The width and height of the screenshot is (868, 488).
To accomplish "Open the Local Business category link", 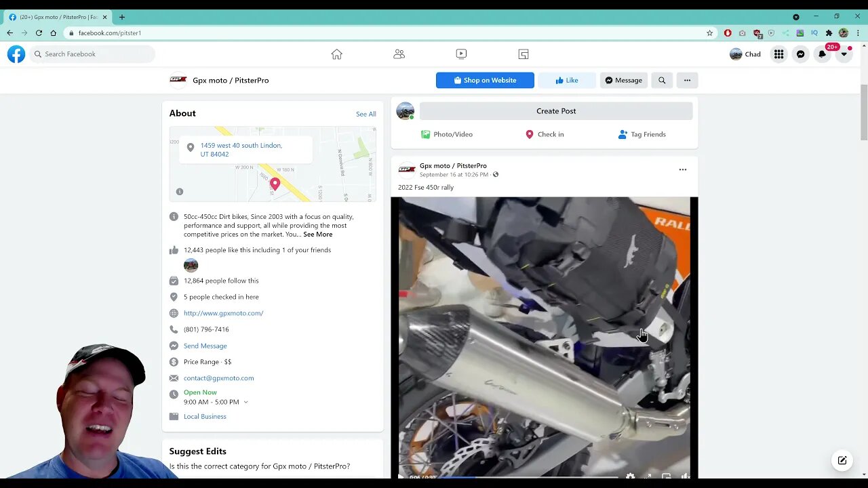I will pyautogui.click(x=205, y=416).
